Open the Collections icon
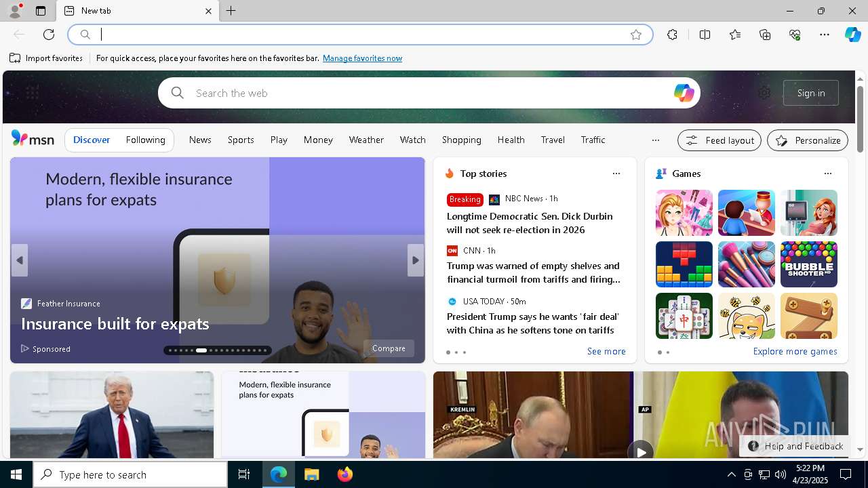Image resolution: width=868 pixels, height=488 pixels. 765,35
